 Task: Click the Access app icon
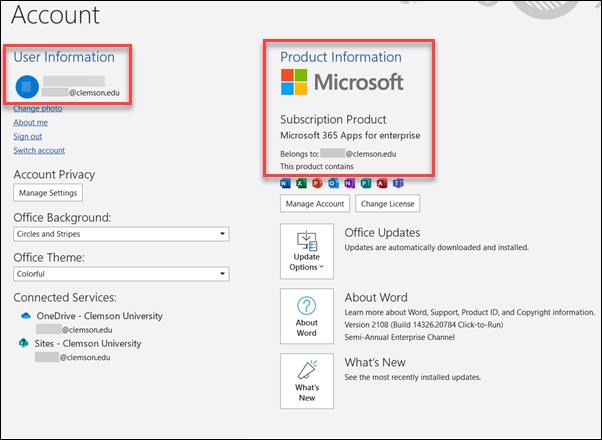click(382, 184)
